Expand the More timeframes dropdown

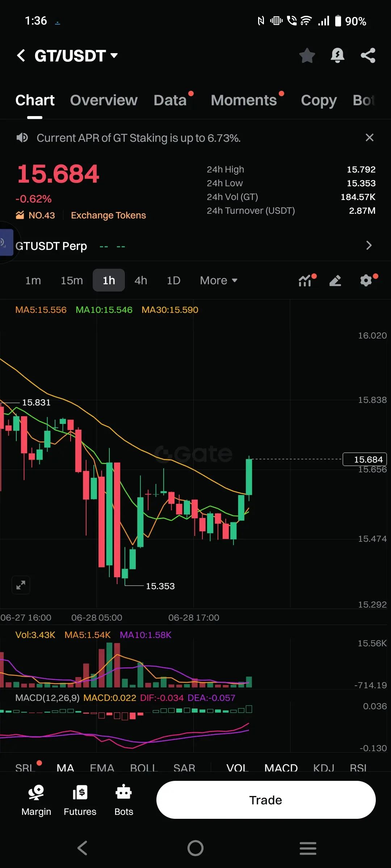219,280
